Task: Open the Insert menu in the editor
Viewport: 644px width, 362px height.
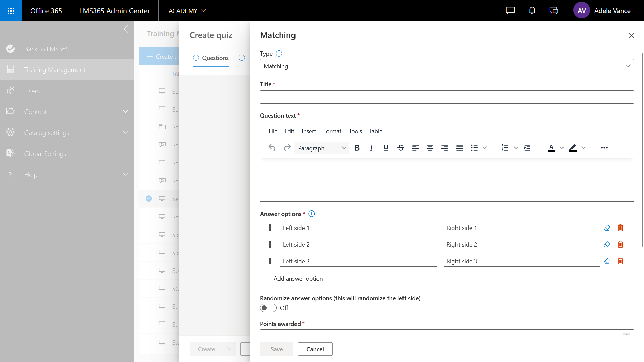Action: point(308,131)
